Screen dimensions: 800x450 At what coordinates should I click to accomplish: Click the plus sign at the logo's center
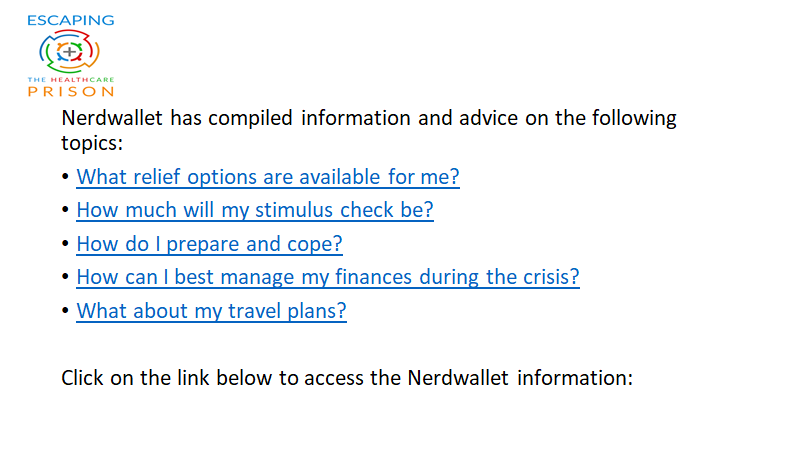(x=69, y=52)
